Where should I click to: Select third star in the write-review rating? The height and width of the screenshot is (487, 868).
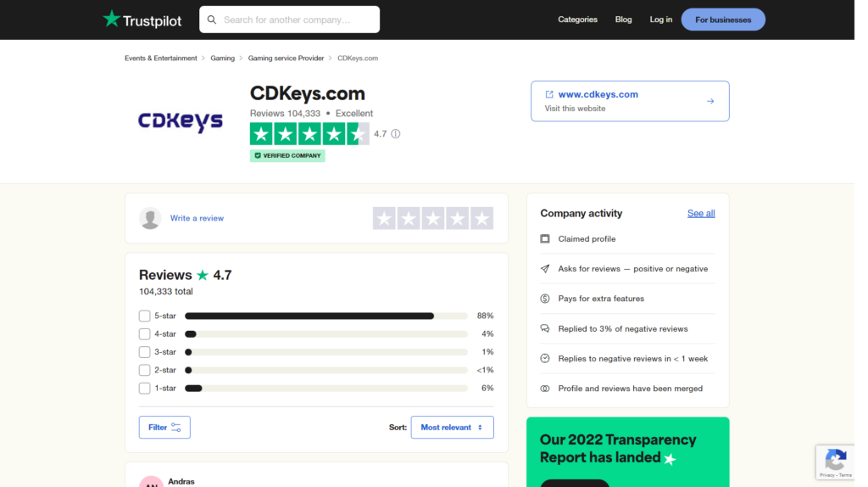433,218
